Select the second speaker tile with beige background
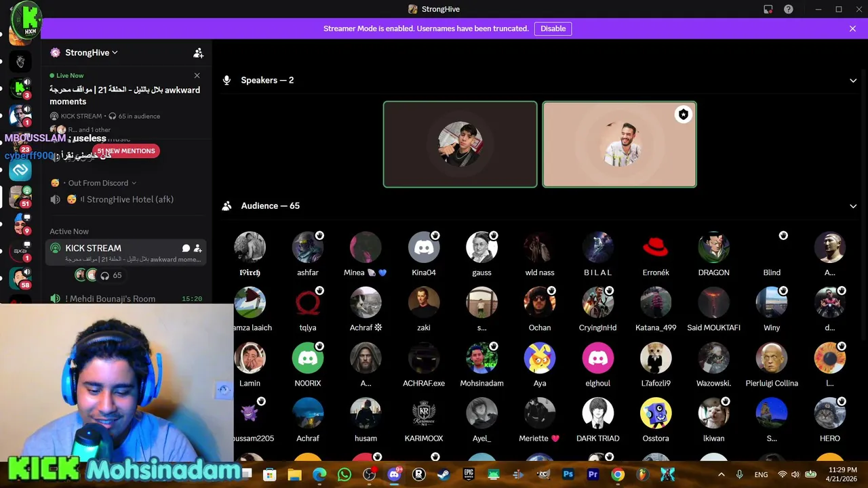This screenshot has width=868, height=488. [x=619, y=144]
